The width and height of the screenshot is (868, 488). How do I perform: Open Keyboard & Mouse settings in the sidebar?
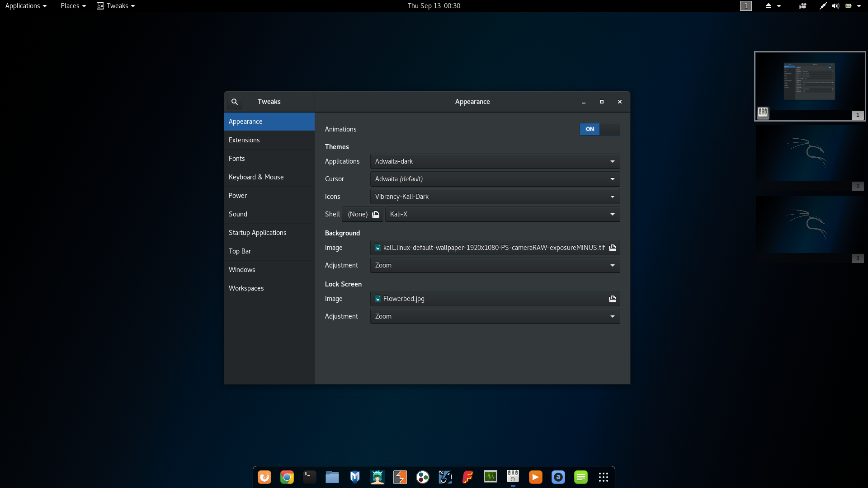(269, 177)
